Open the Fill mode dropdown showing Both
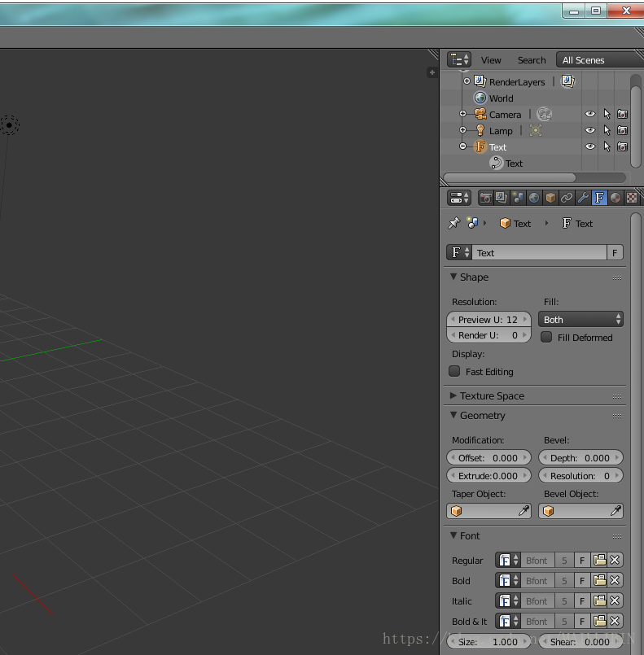 [580, 319]
